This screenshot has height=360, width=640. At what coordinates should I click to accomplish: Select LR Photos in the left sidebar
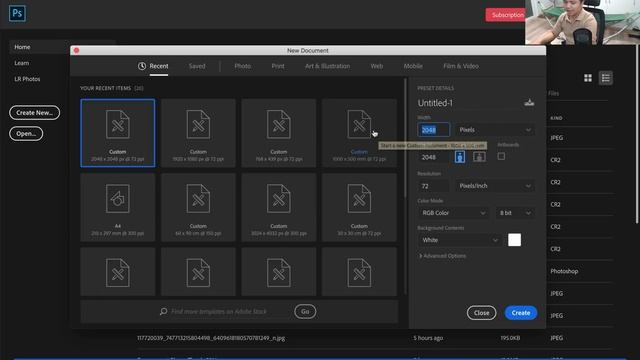tap(27, 79)
